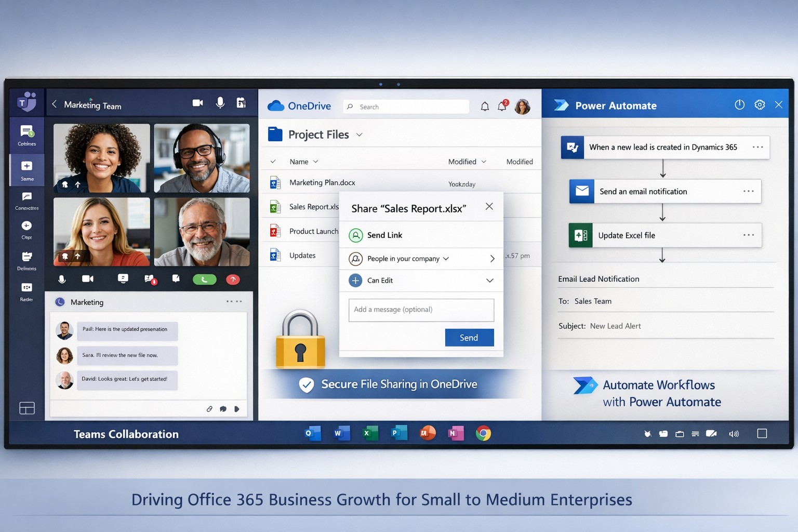The image size is (798, 532).
Task: Click the attach link icon in Marketing chat
Action: 209,409
